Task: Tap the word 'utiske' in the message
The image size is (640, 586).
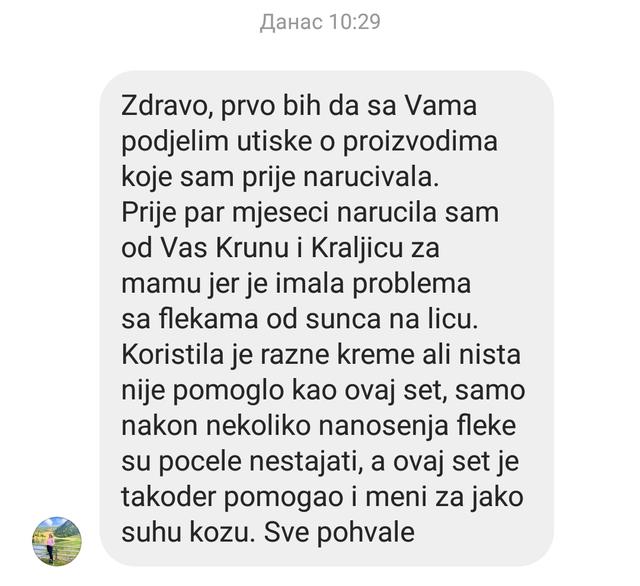Action: 275,142
